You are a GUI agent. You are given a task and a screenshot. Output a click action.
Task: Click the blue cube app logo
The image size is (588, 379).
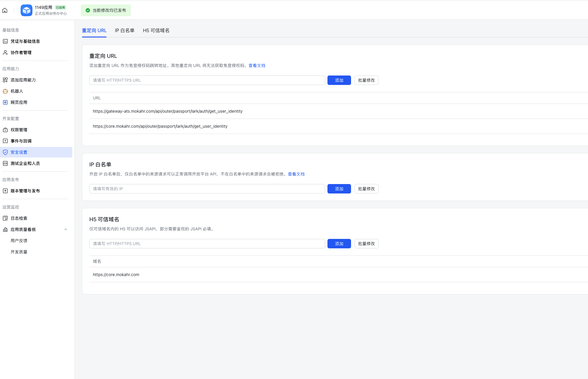27,11
